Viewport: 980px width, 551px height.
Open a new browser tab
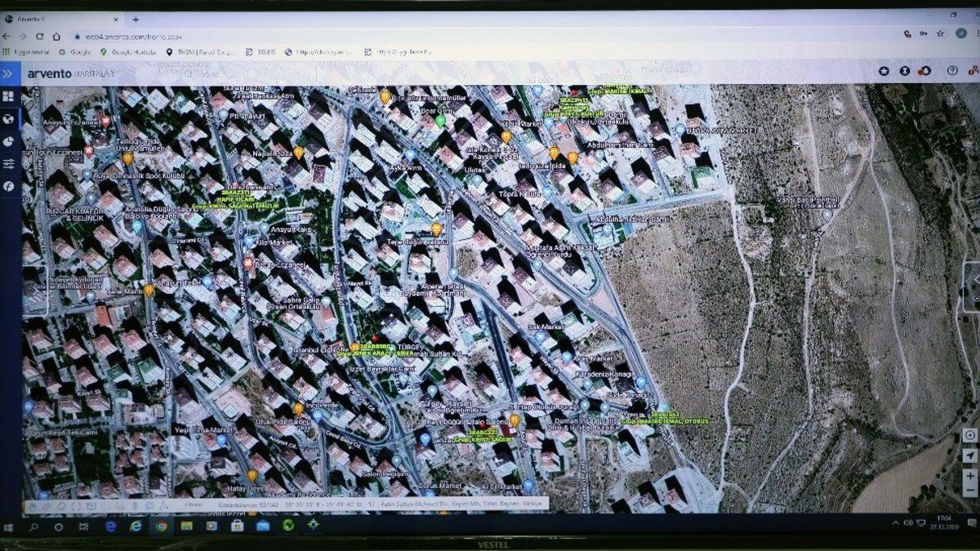click(136, 20)
